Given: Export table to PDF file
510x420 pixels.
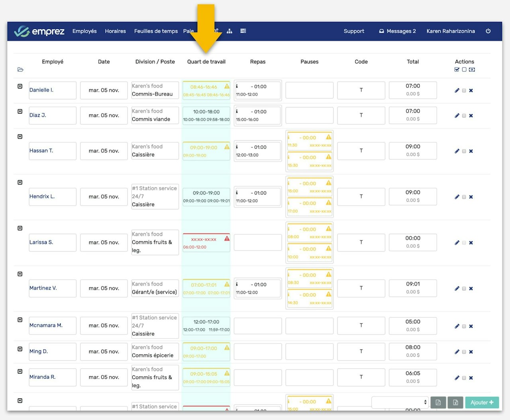Looking at the screenshot, I should pos(438,402).
